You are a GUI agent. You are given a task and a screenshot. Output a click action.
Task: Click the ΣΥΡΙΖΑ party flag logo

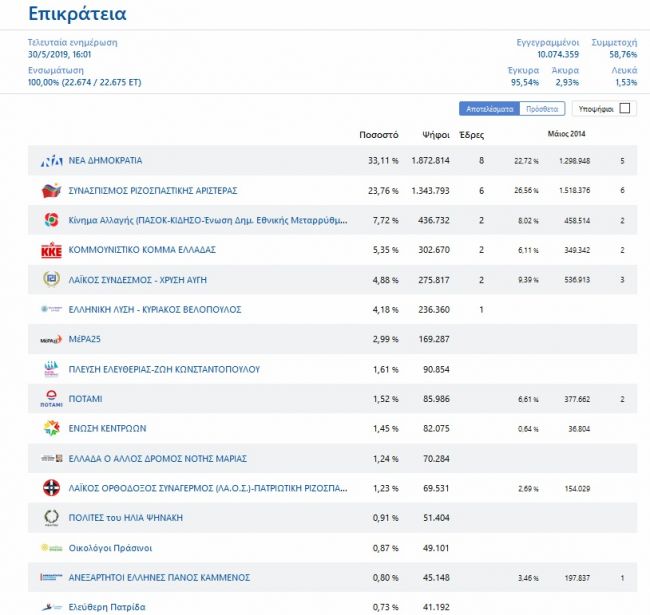51,190
